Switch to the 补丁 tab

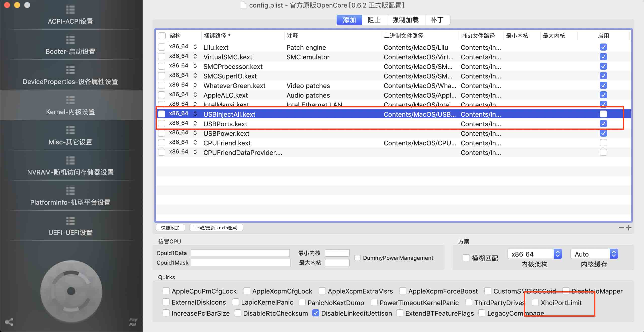437,20
